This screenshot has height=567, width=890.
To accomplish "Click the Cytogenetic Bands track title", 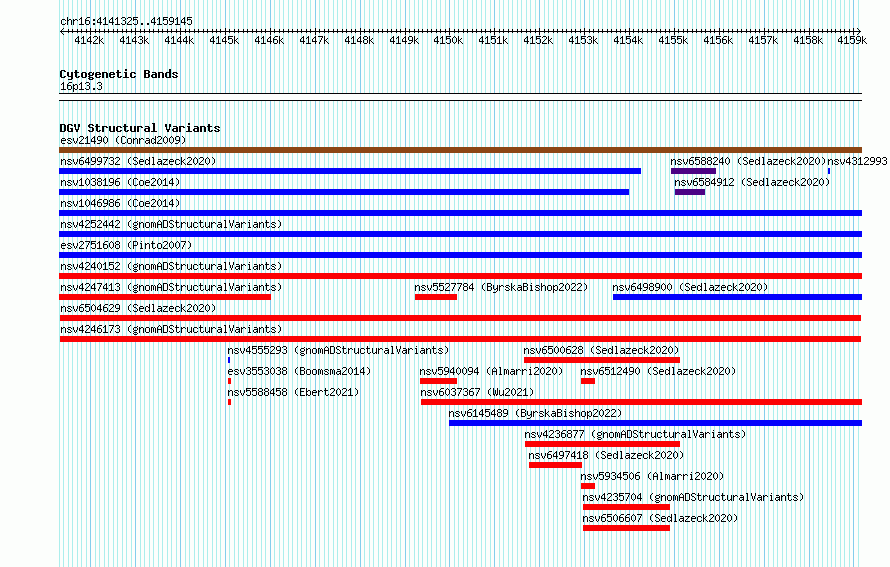I will point(119,74).
